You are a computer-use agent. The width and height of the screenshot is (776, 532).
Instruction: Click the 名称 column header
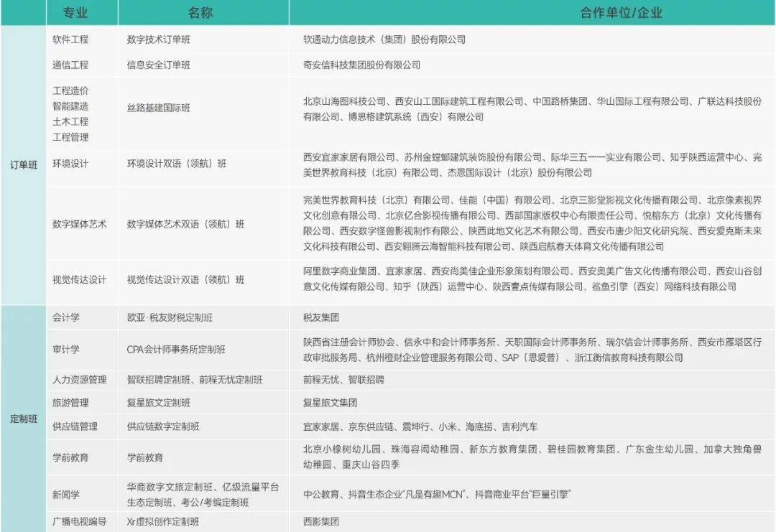(200, 13)
